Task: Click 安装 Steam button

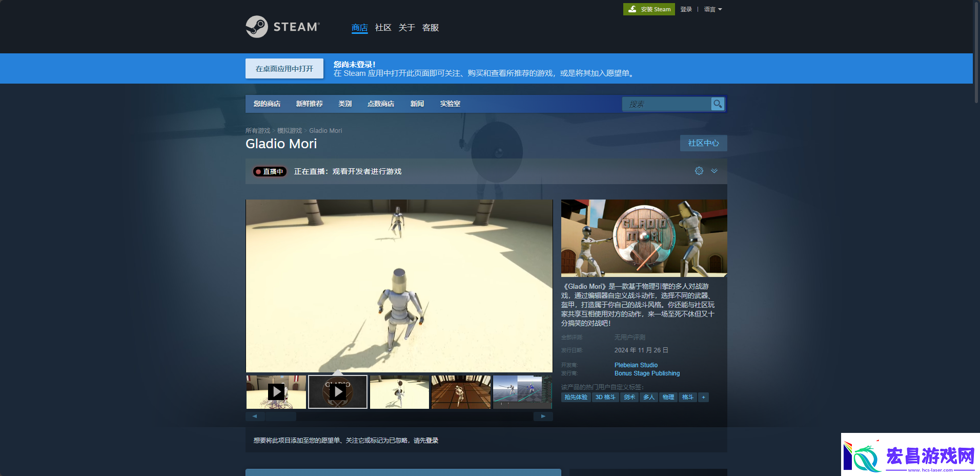Action: [649, 9]
